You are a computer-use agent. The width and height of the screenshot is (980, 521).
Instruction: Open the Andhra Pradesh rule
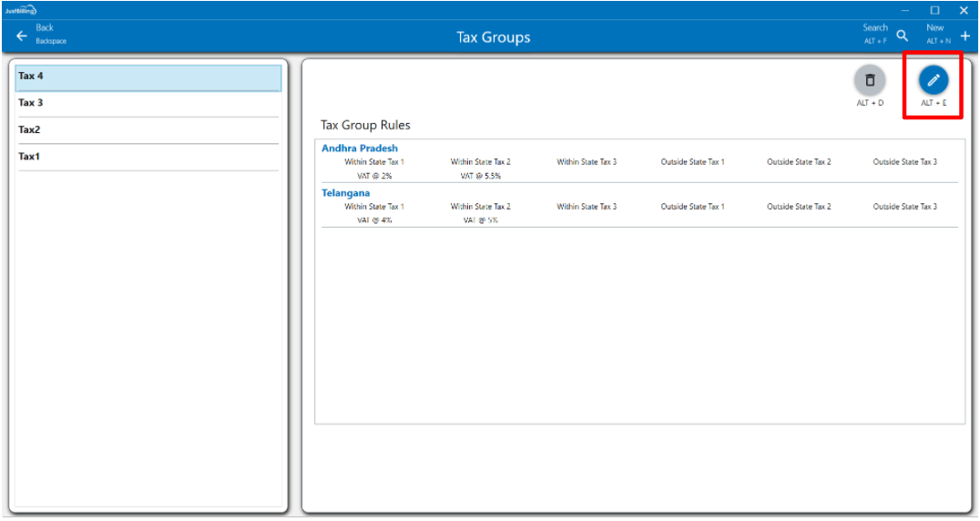[x=360, y=148]
